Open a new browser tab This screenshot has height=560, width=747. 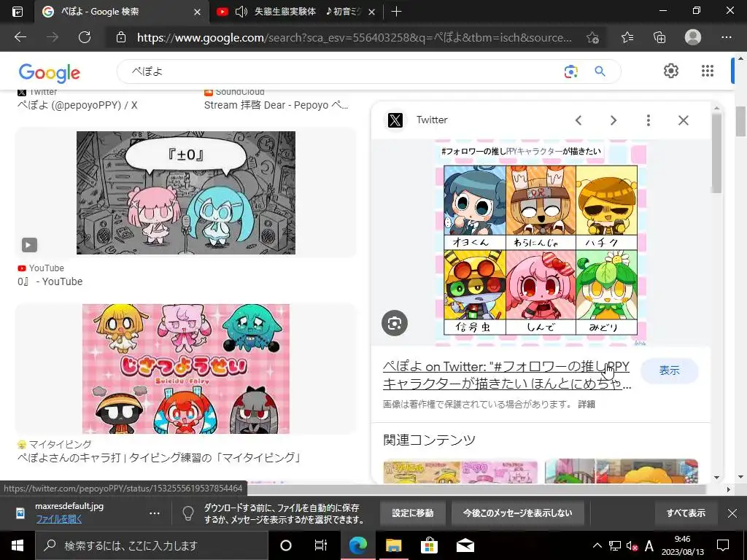(x=396, y=12)
